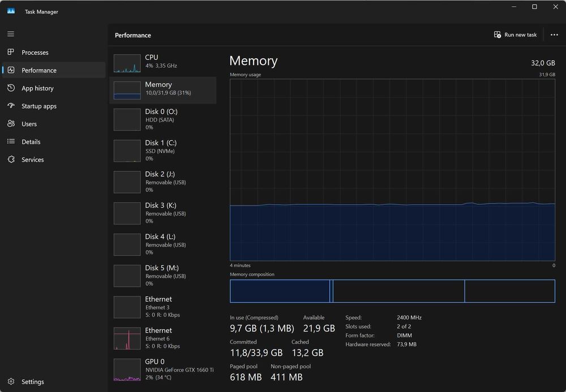Viewport: 566px width, 392px height.
Task: Select Disk 5 (M:) removable USB entry
Action: pyautogui.click(x=163, y=276)
